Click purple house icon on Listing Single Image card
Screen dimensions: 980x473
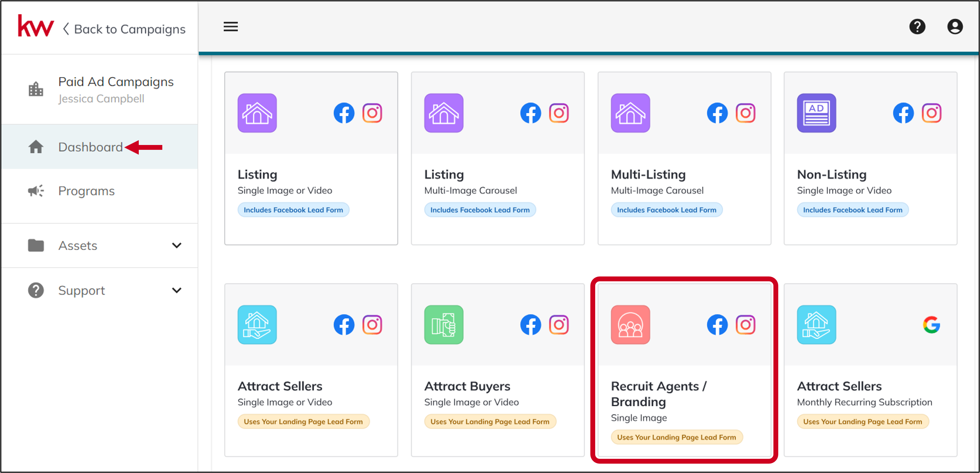(257, 113)
